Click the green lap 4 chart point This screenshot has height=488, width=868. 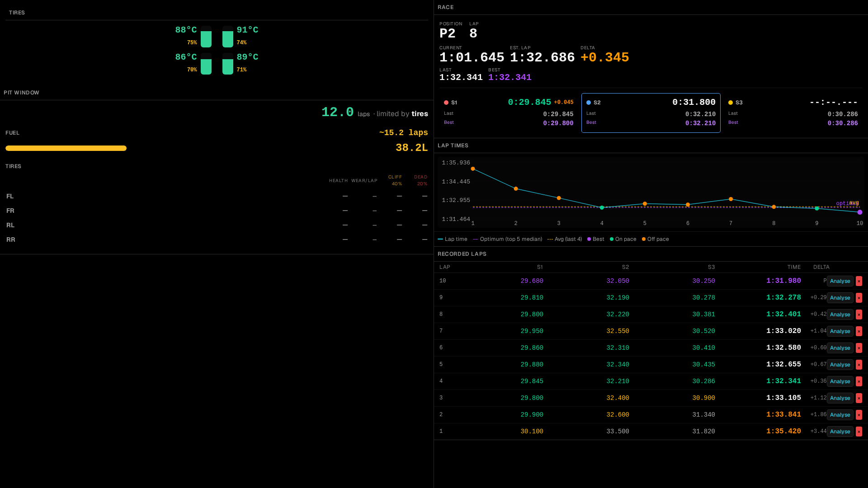[602, 208]
